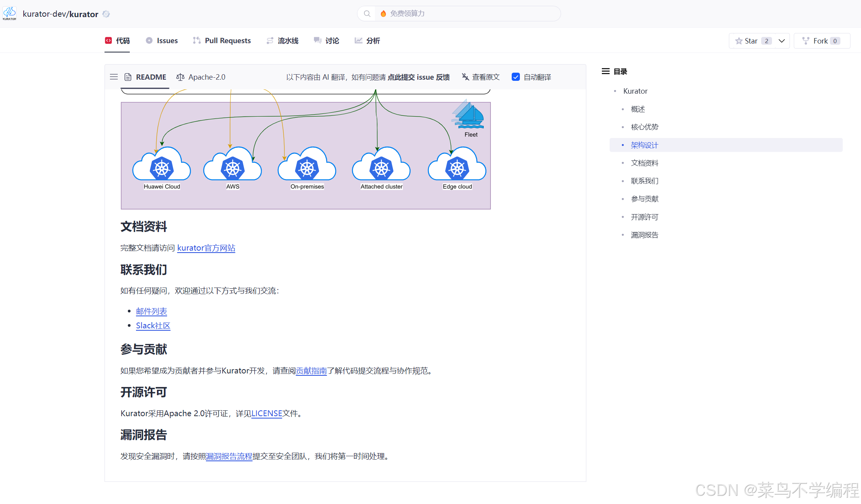
Task: Click the hamburger outline icon left of README
Action: (x=114, y=77)
